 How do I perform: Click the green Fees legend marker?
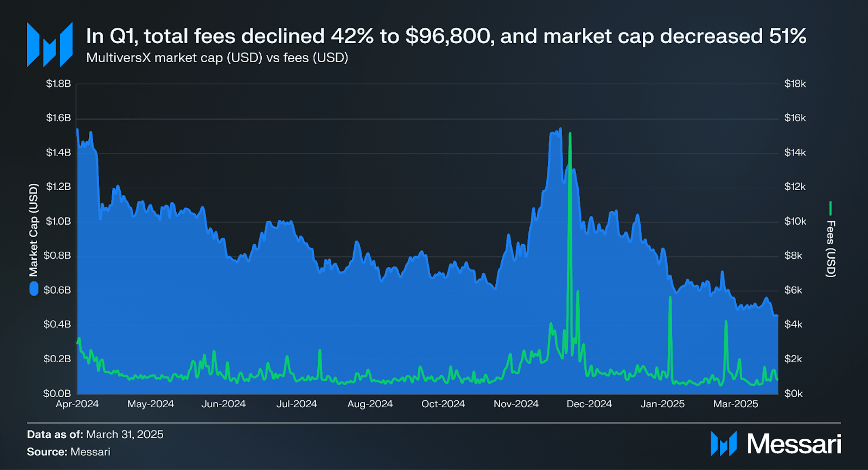pyautogui.click(x=830, y=208)
